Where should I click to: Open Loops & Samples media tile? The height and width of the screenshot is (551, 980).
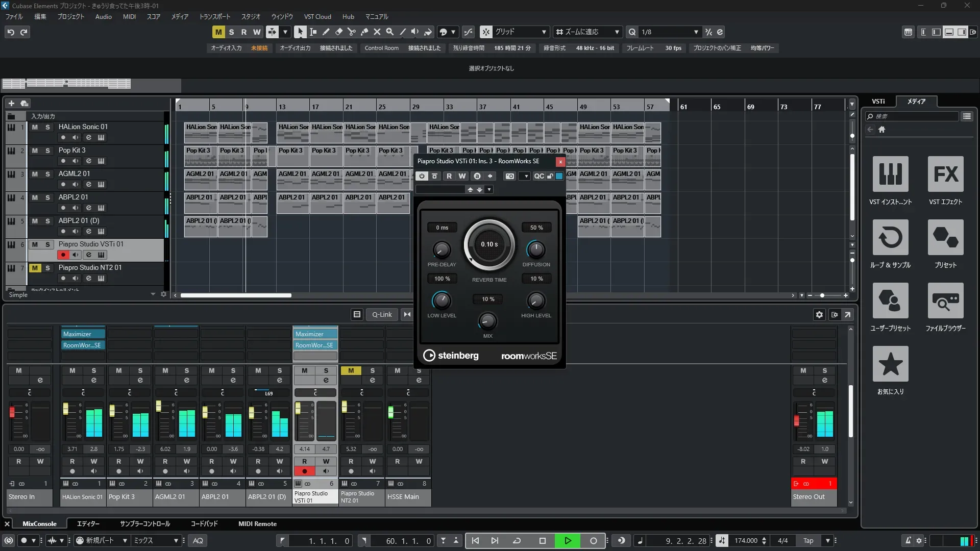(890, 237)
